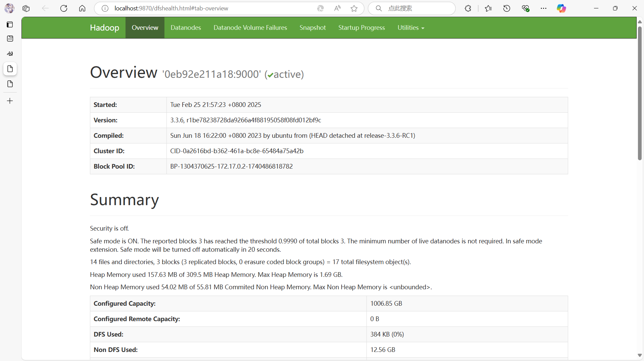Viewport: 644px width, 361px height.
Task: Launch the Copilot sidebar
Action: pos(561,8)
